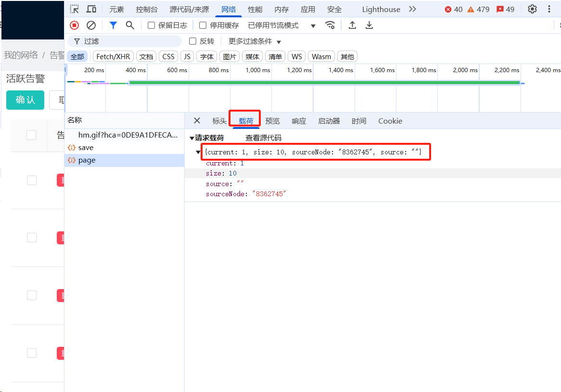Switch to the Elements tab
561x392 pixels.
point(116,9)
